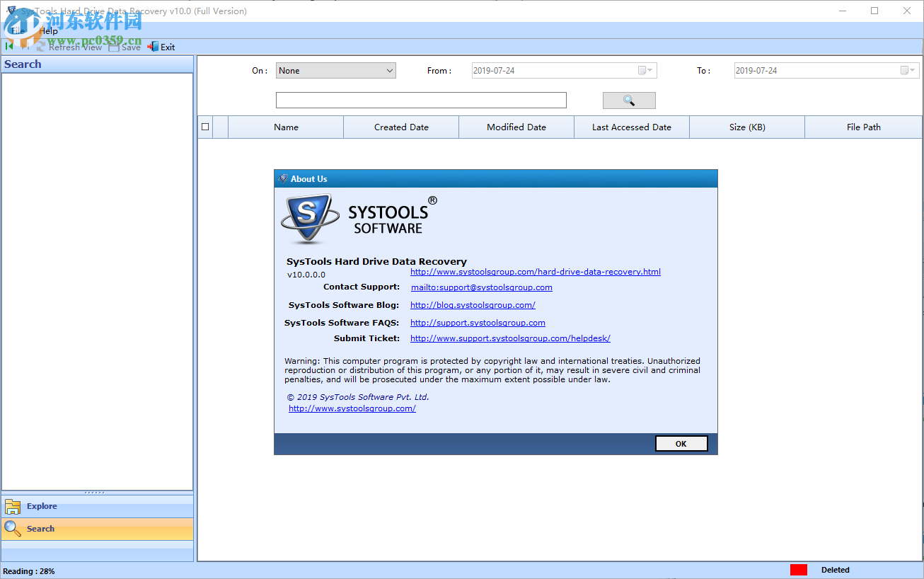Click inside the search keyword input field
The width and height of the screenshot is (924, 579).
[x=420, y=100]
